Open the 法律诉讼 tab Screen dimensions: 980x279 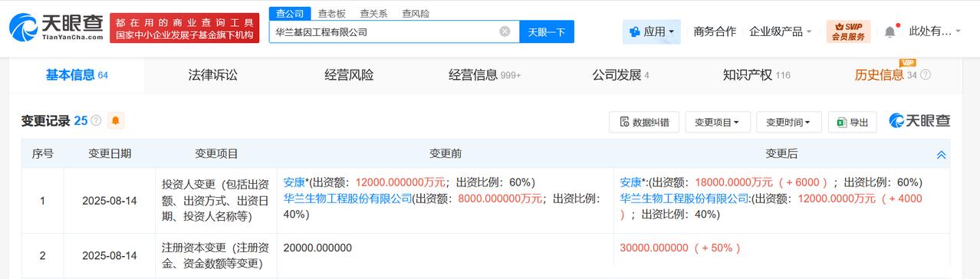(213, 75)
